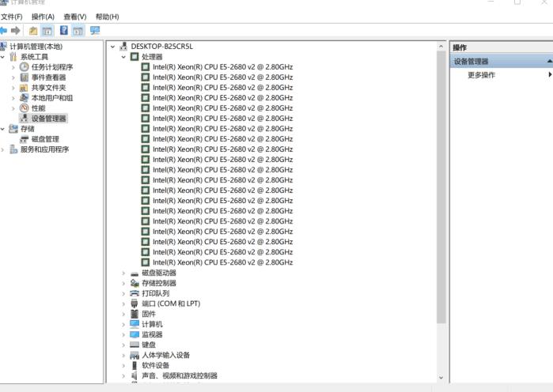This screenshot has width=553, height=392.
Task: Click the 存储控制器 icon
Action: pyautogui.click(x=134, y=283)
